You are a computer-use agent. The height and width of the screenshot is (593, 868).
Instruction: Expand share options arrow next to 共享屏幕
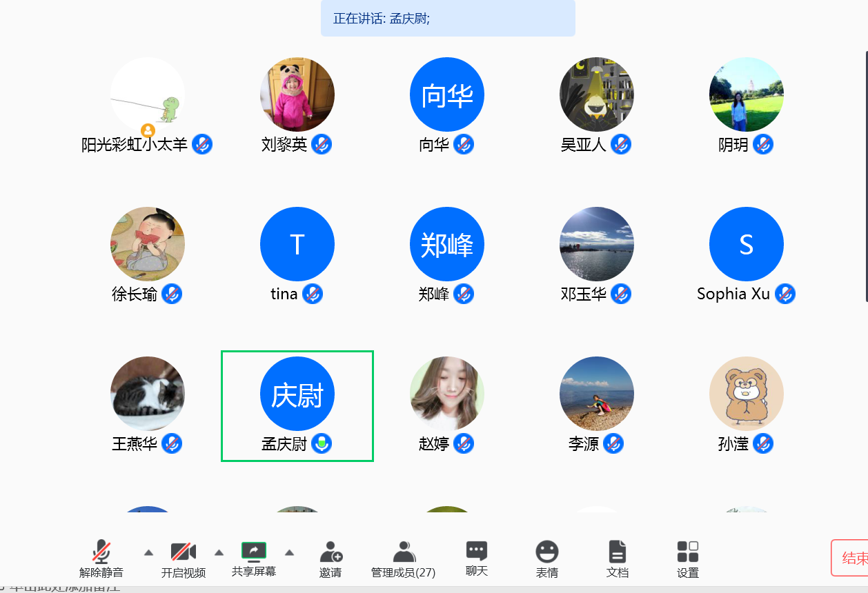289,552
